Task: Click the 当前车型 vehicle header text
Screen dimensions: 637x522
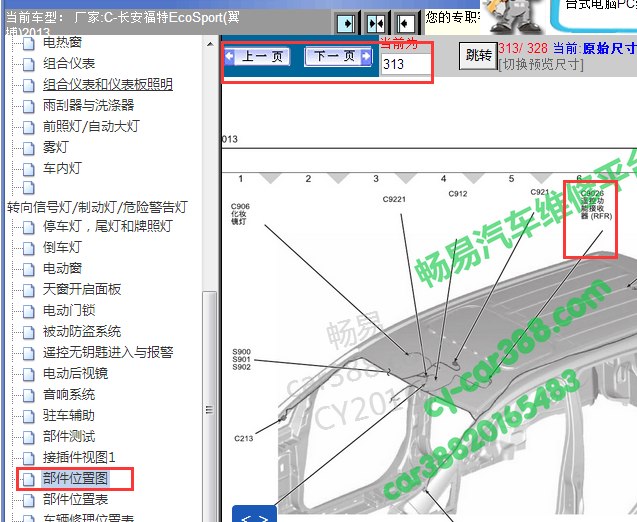Action: [123, 22]
